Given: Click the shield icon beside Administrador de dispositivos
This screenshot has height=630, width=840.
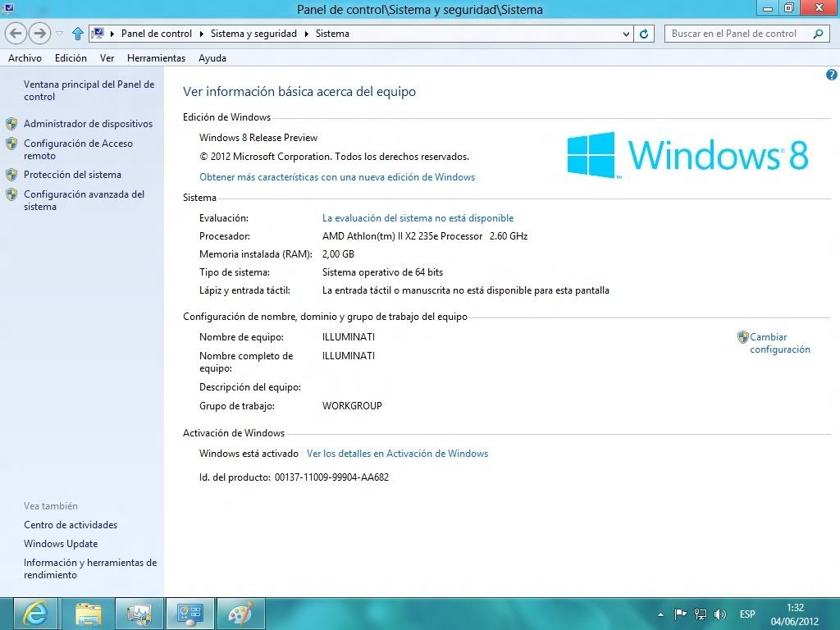Looking at the screenshot, I should (x=11, y=125).
